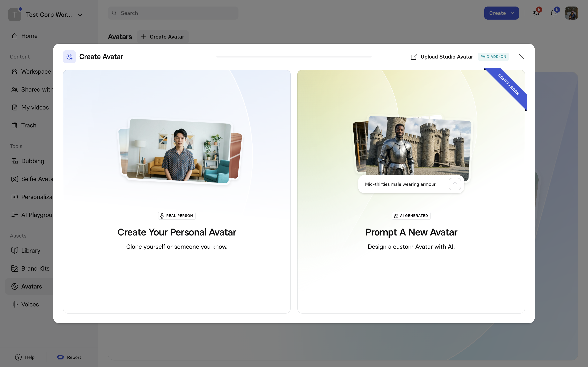Open Brand Kits from the sidebar
588x367 pixels.
(x=35, y=269)
